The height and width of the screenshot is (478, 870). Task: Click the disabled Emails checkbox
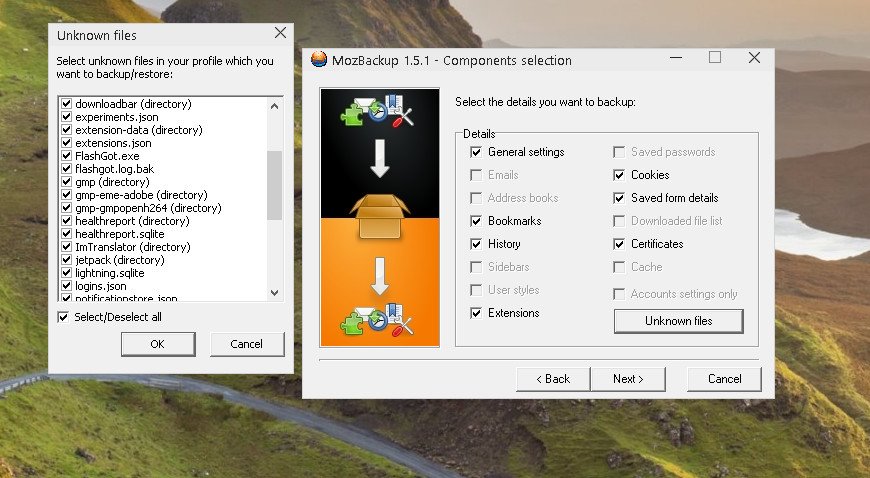(x=476, y=175)
